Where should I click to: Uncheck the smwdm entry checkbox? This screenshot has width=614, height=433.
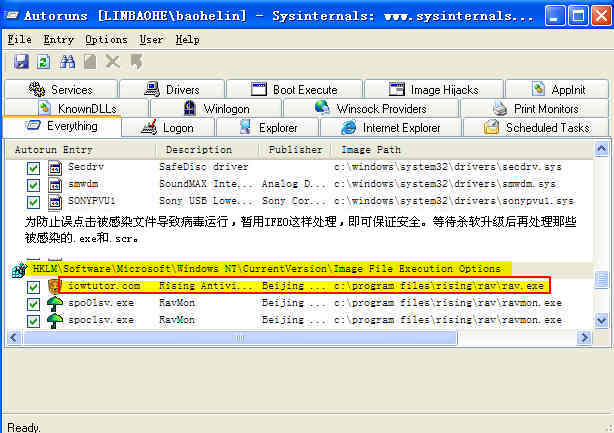tap(33, 185)
